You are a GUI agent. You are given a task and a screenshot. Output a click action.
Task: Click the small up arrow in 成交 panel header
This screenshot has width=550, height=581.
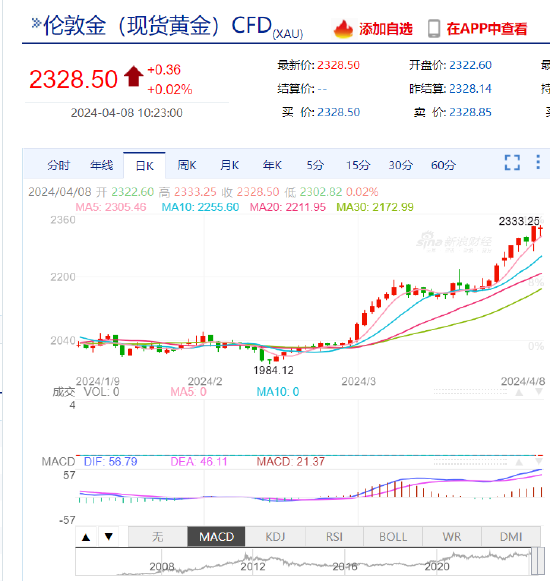(x=519, y=392)
